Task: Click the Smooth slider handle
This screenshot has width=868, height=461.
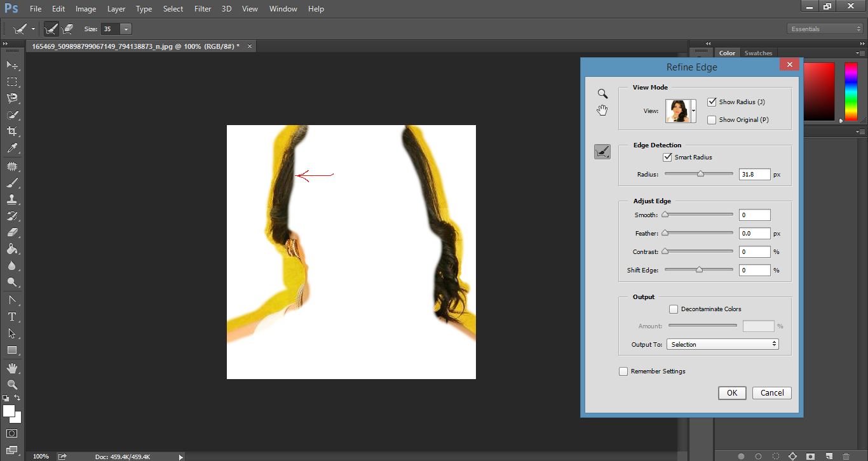Action: pyautogui.click(x=665, y=215)
